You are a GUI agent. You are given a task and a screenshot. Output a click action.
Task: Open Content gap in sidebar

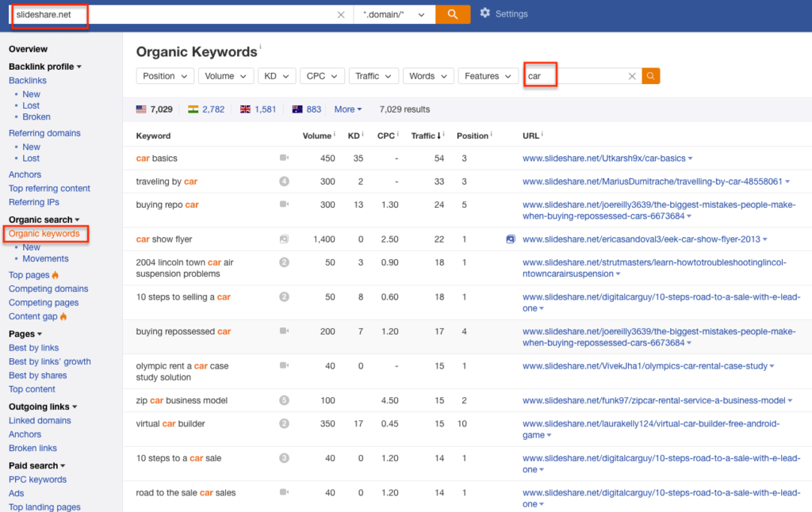tap(33, 316)
